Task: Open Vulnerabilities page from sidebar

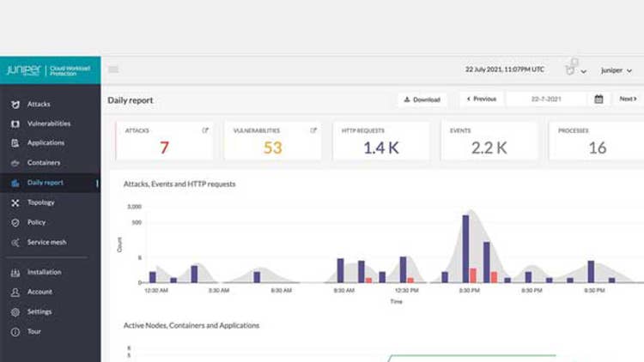Action: click(48, 124)
